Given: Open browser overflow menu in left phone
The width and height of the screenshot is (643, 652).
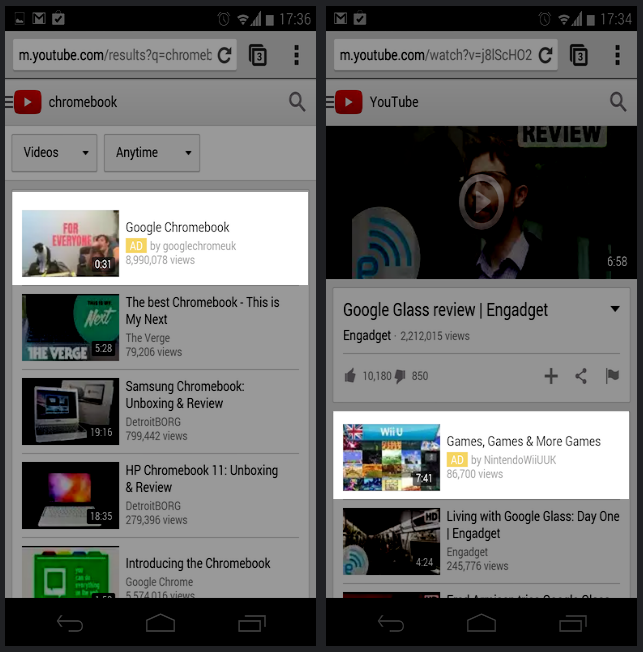Looking at the screenshot, I should 296,55.
